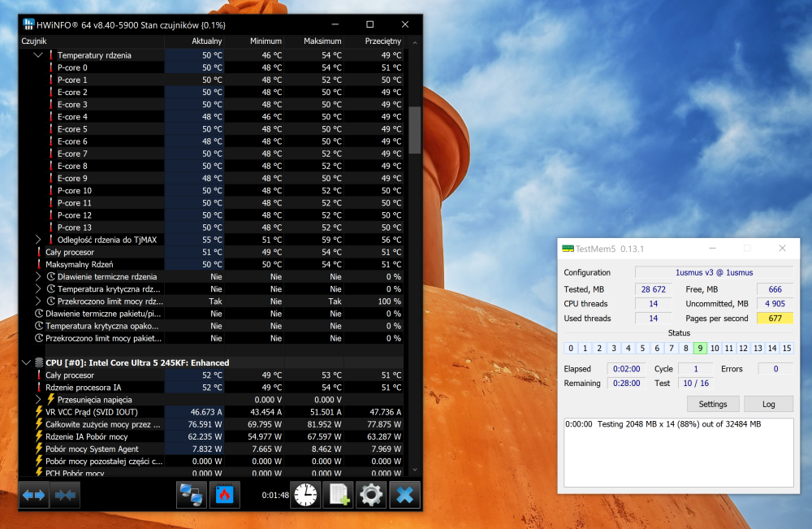Click the Aktualny column header
Image resolution: width=812 pixels, height=529 pixels.
click(206, 41)
